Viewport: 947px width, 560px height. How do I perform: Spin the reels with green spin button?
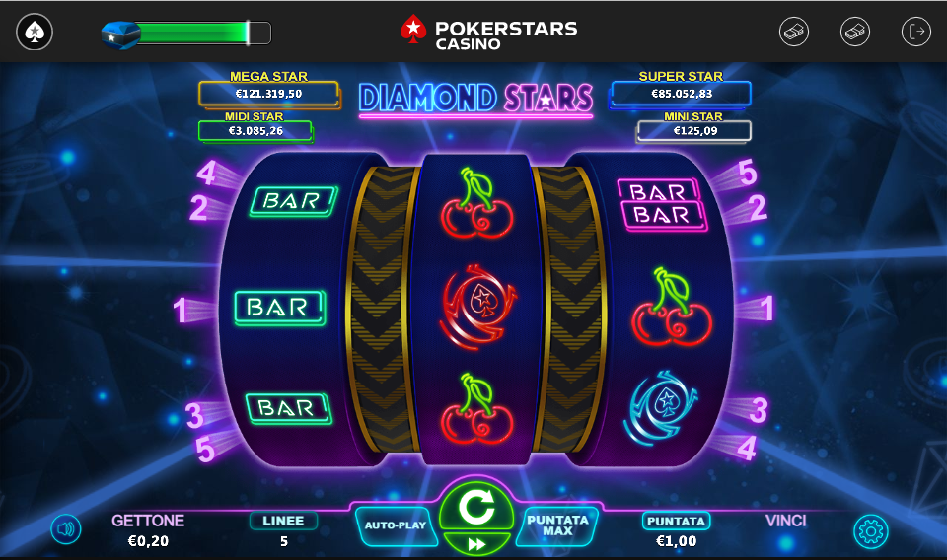pos(476,508)
